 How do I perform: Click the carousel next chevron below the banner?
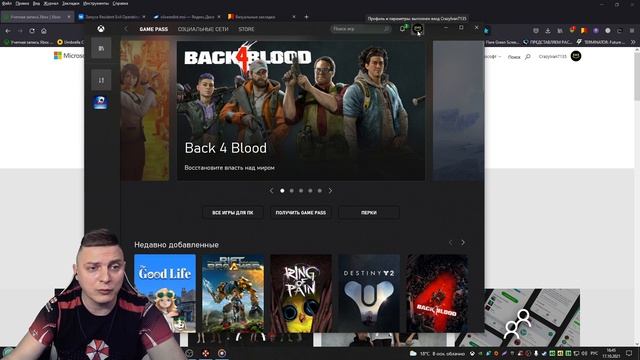coord(330,191)
